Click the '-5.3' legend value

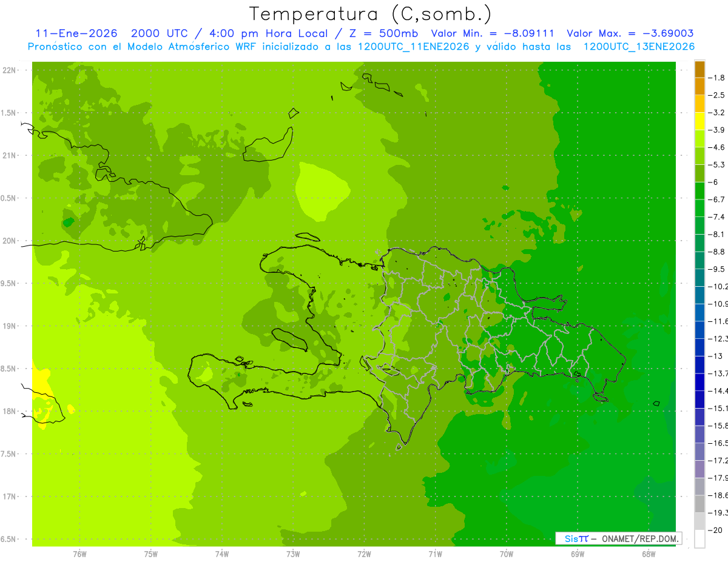coord(718,165)
